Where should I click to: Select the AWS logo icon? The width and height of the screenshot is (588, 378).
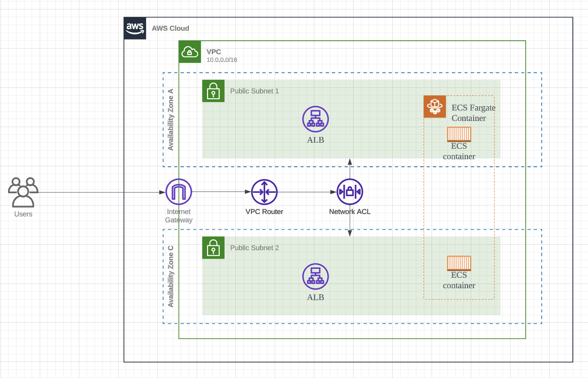(x=135, y=28)
